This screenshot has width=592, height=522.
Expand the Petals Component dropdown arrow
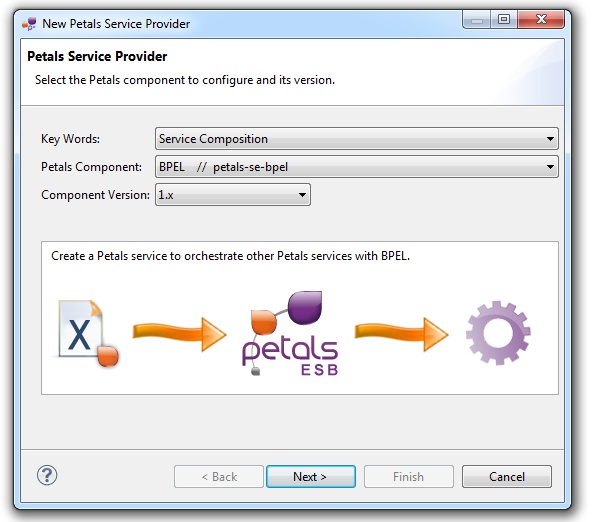550,167
